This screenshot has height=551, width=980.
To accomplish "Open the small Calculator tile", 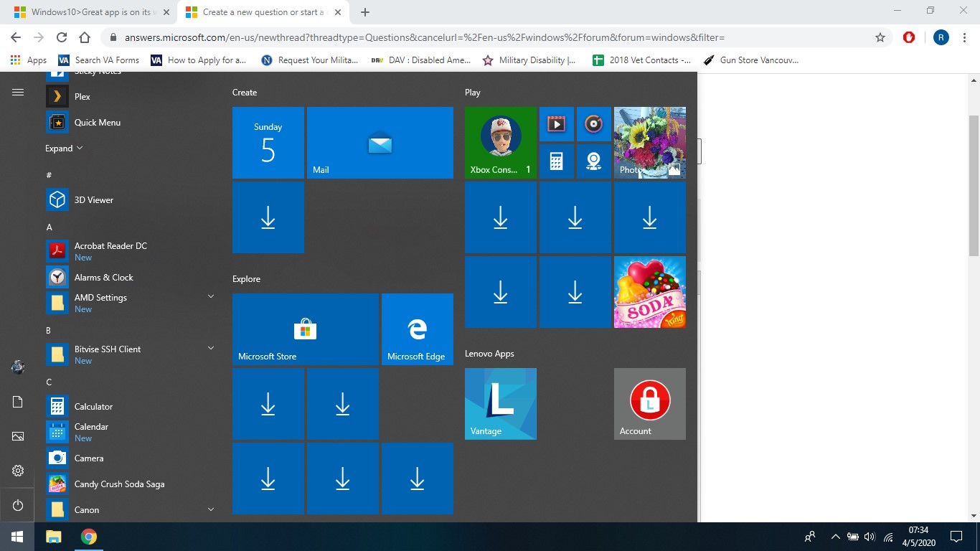I will [557, 161].
